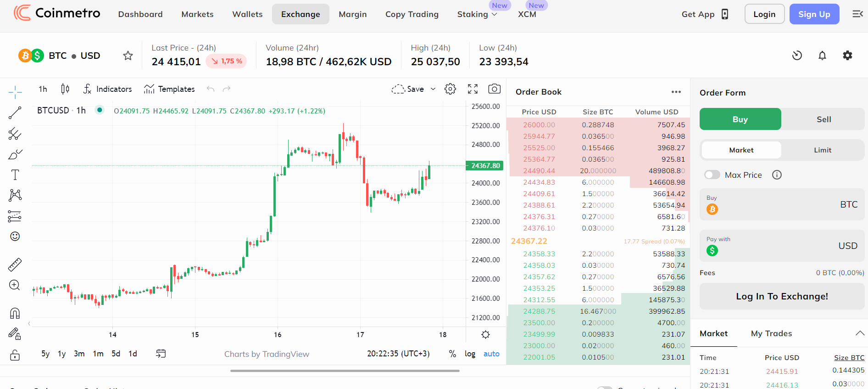Viewport: 868px width, 389px height.
Task: Select the crosshair cursor tool
Action: click(x=15, y=92)
